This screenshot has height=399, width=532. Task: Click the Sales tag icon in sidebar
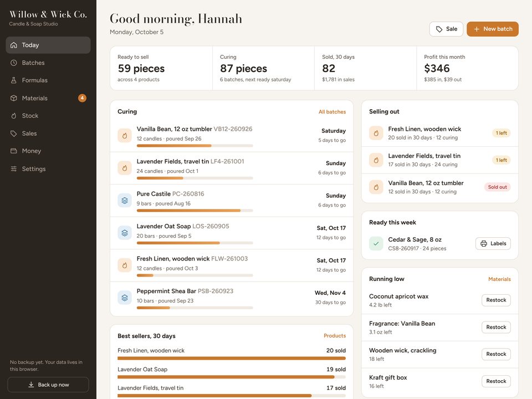13,134
